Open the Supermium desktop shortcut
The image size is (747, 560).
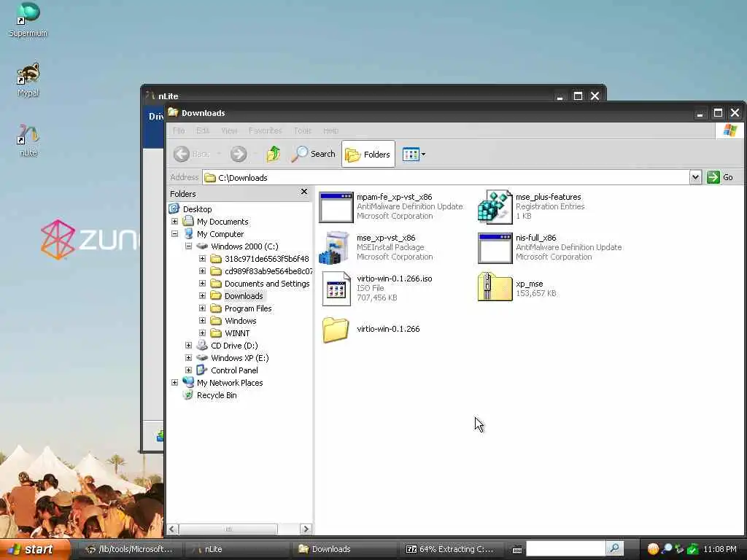click(x=28, y=19)
